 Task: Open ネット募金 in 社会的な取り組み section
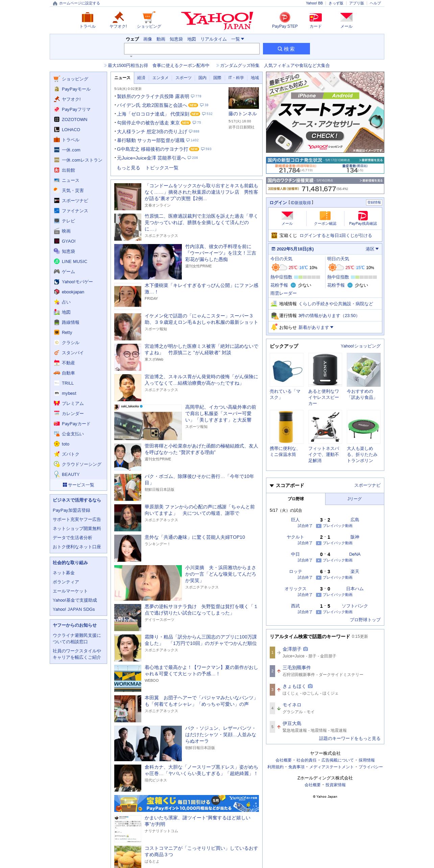(64, 573)
